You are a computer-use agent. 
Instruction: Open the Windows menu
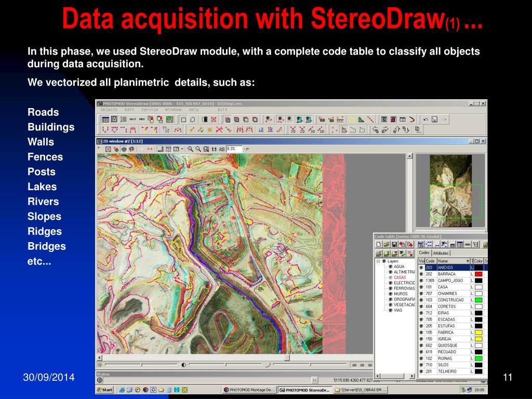coord(173,110)
